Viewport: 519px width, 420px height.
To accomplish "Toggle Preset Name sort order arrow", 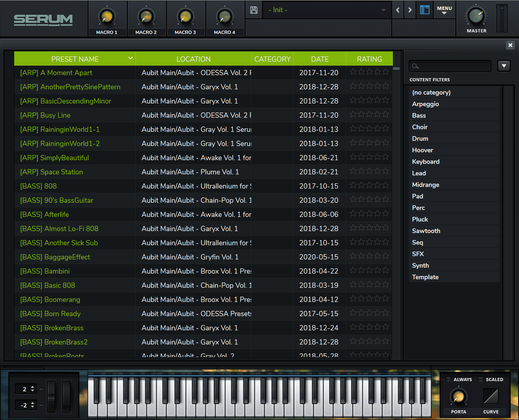I will [130, 58].
